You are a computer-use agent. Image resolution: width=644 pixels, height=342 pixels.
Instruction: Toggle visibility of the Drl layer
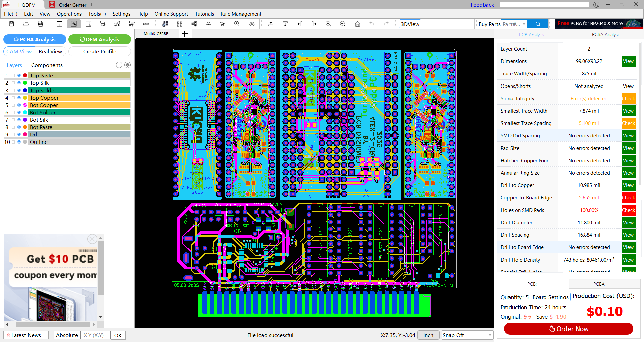19,134
